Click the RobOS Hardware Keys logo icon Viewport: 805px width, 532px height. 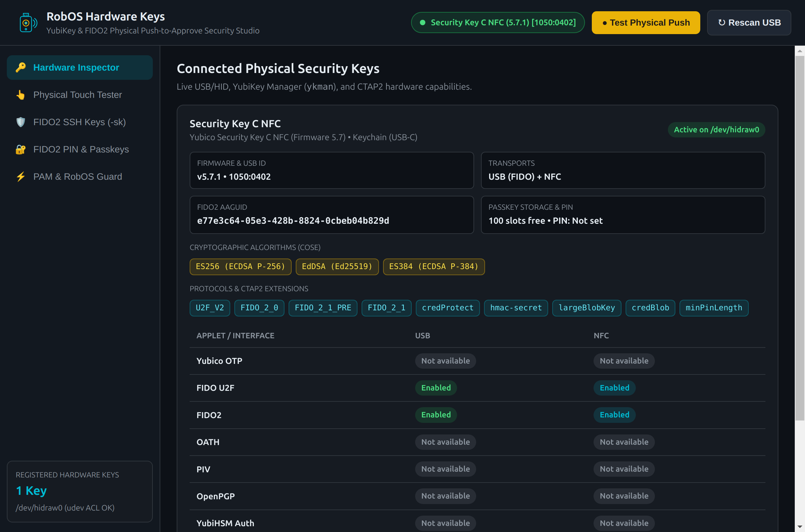[28, 23]
